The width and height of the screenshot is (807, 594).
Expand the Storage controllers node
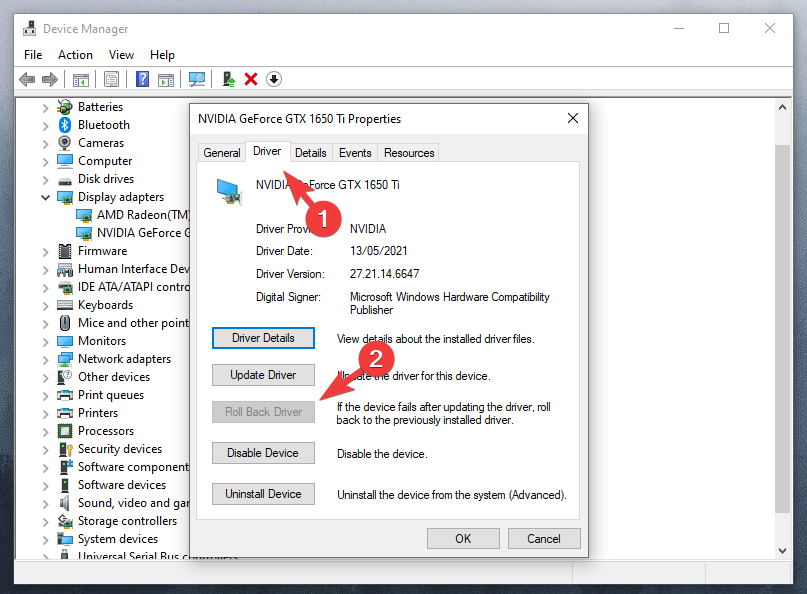point(45,522)
